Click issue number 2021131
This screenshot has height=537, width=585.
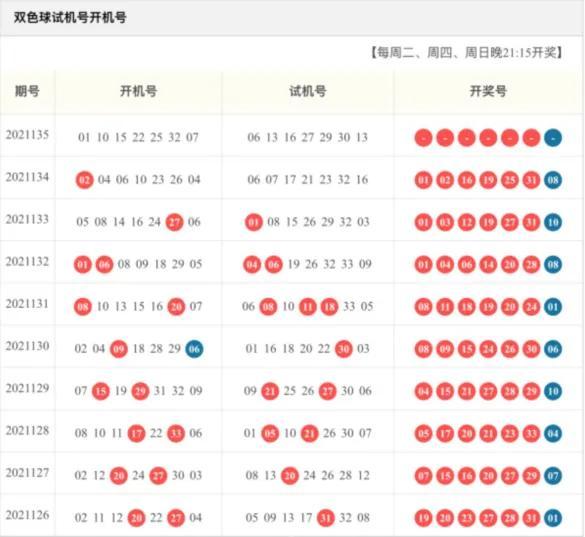[27, 304]
